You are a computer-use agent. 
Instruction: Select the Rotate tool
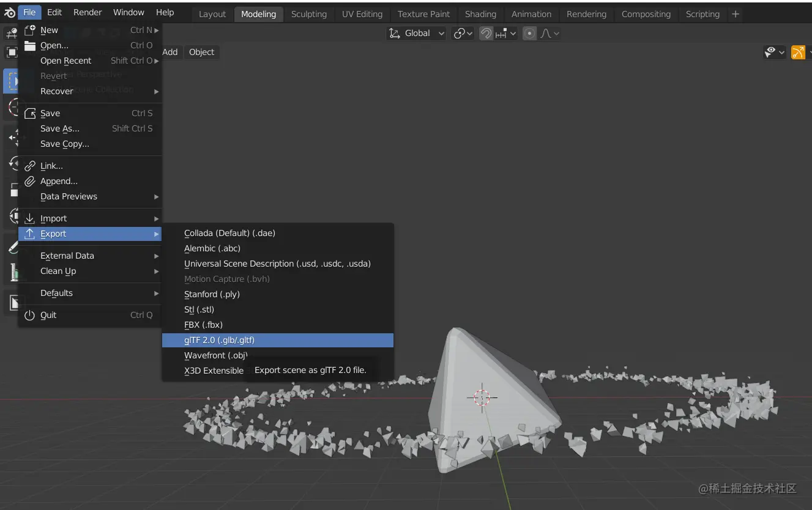tap(11, 163)
